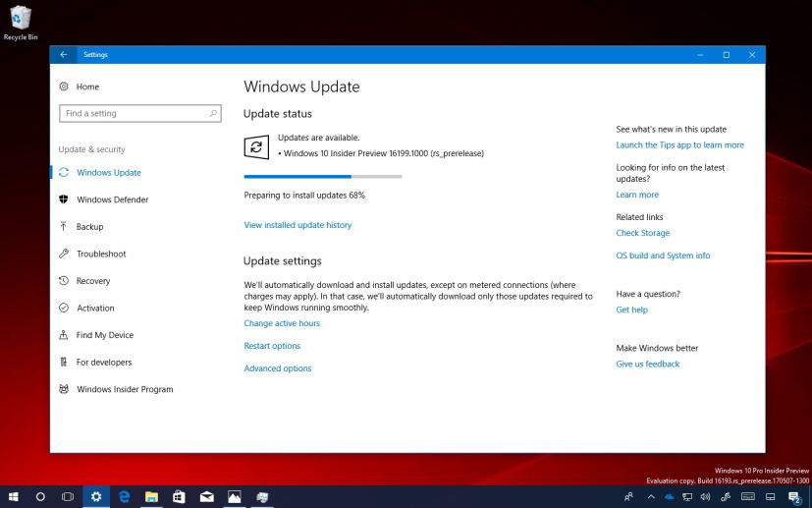Select Find My Device in the sidebar

tap(105, 335)
